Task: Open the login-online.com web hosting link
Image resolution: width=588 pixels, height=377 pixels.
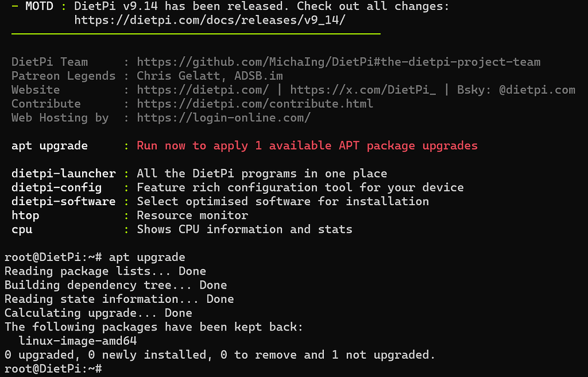Action: point(223,118)
